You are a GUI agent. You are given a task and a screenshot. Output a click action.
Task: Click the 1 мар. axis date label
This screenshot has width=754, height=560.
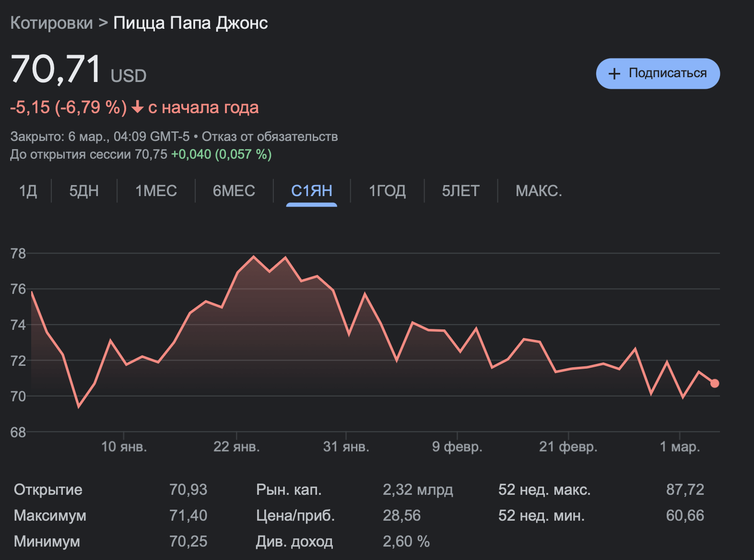point(680,447)
